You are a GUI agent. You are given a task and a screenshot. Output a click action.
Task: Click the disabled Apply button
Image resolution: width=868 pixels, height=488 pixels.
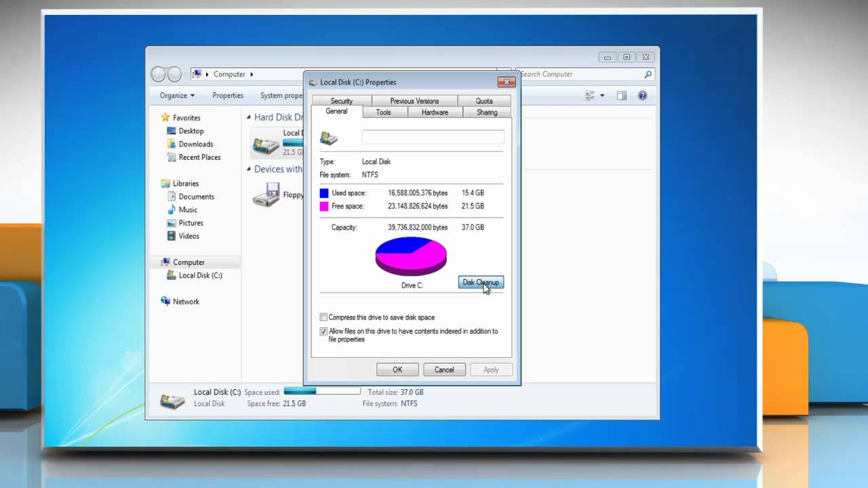click(x=491, y=369)
